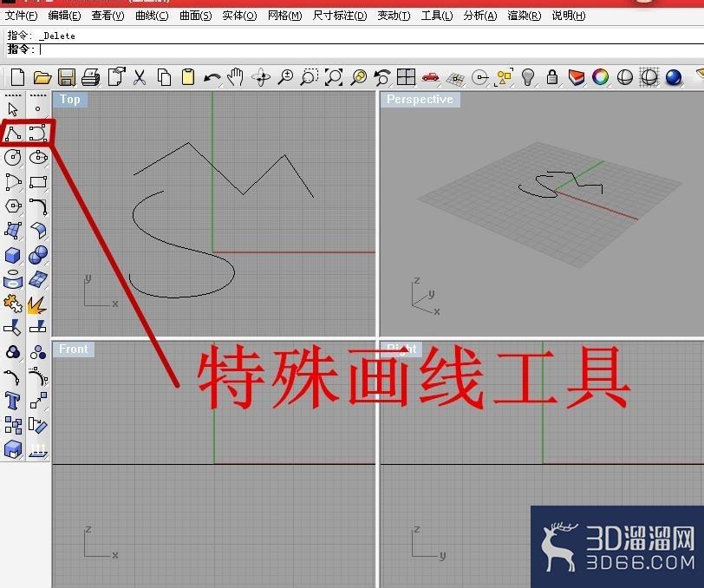The image size is (704, 588).
Task: Click the padlock lock icon
Action: click(552, 77)
